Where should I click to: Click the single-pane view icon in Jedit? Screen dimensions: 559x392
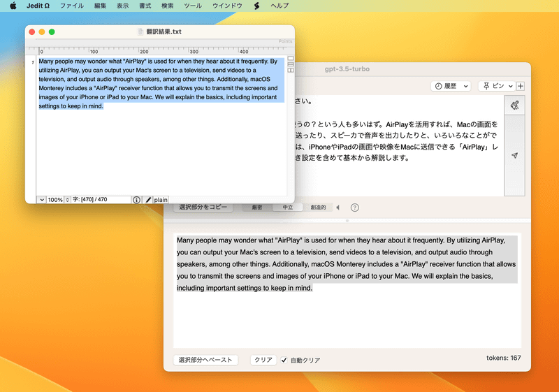click(x=291, y=58)
